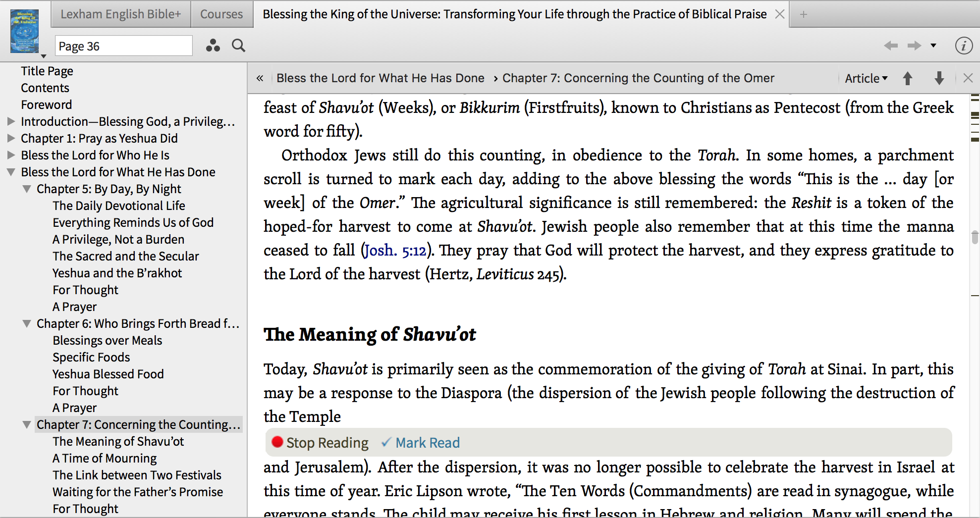Expand Bless the Lord for Who He Is
The image size is (980, 518).
(x=11, y=155)
